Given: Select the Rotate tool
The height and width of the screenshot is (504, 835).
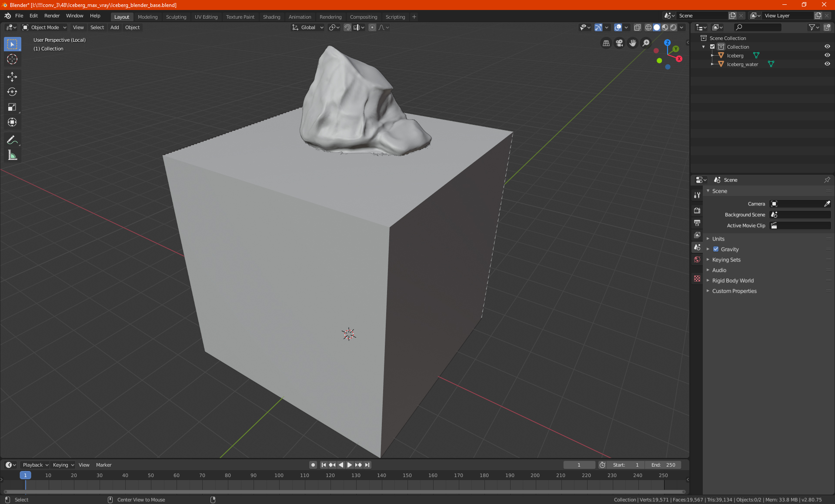Looking at the screenshot, I should 12,92.
